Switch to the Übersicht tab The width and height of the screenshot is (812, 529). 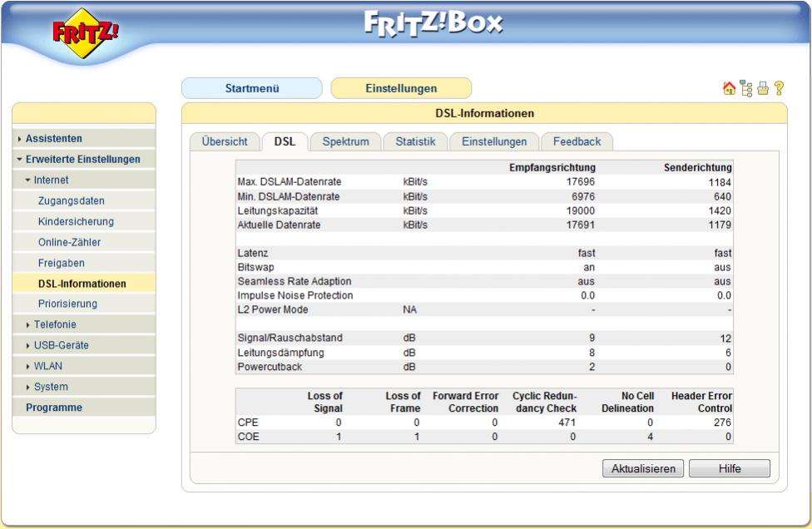pyautogui.click(x=225, y=141)
